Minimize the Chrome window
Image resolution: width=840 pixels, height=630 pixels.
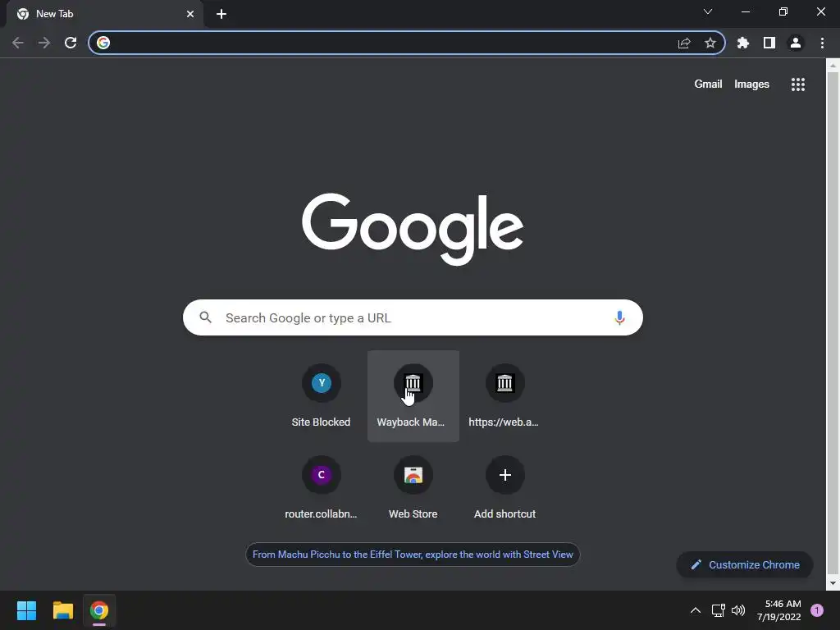click(745, 11)
